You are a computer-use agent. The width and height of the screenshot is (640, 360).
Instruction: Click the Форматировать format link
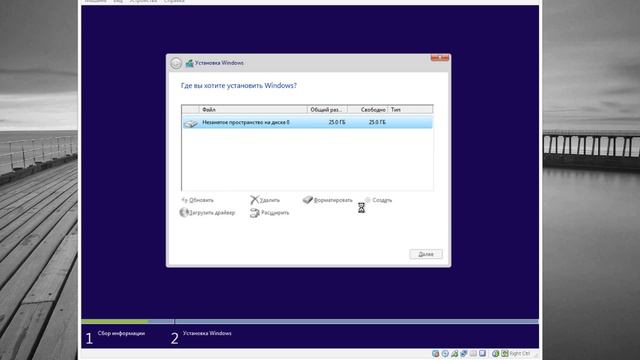tap(328, 200)
